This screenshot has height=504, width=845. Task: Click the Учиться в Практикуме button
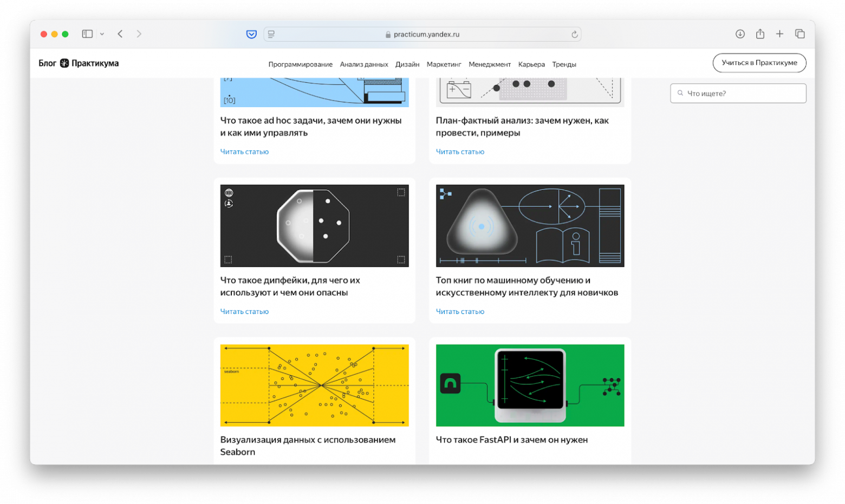(759, 63)
